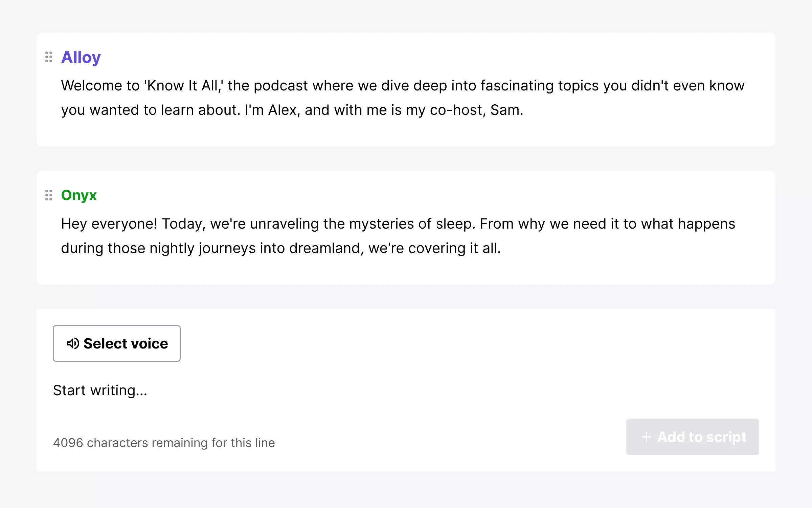Click the plus icon on Add to script
This screenshot has width=812, height=508.
point(647,437)
